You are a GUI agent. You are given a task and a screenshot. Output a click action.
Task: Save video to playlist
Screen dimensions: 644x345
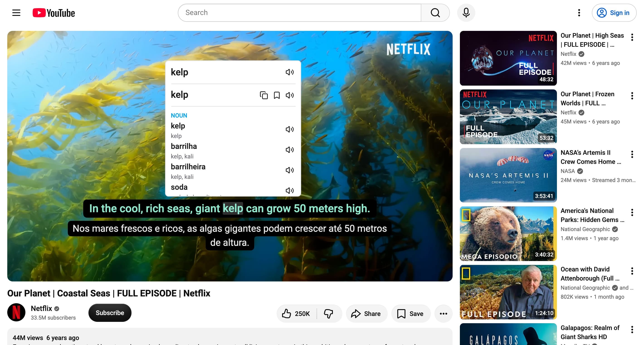click(410, 313)
